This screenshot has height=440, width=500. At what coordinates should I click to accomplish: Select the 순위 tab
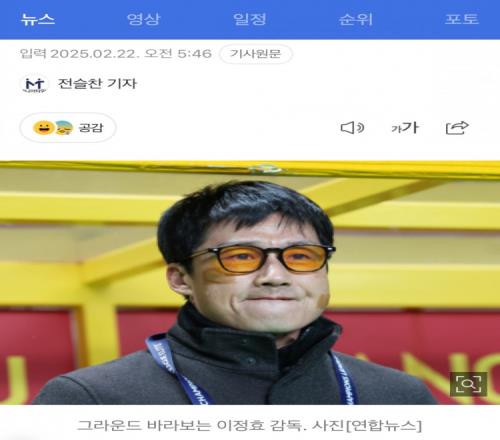tap(356, 19)
